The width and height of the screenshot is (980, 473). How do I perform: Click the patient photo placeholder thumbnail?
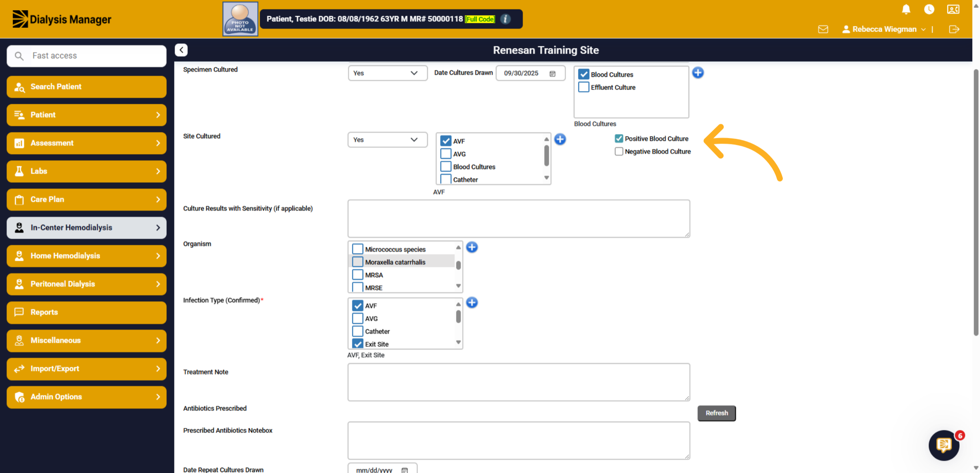[240, 19]
